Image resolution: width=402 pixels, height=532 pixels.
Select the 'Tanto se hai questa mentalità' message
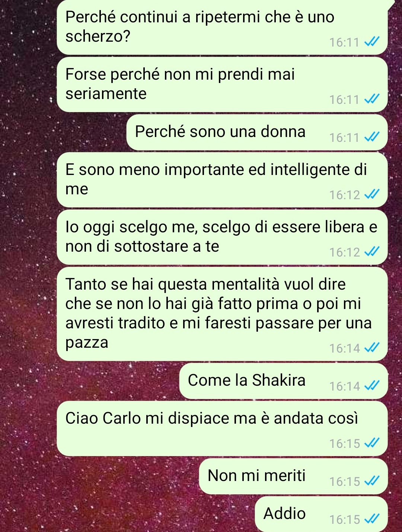click(x=222, y=314)
